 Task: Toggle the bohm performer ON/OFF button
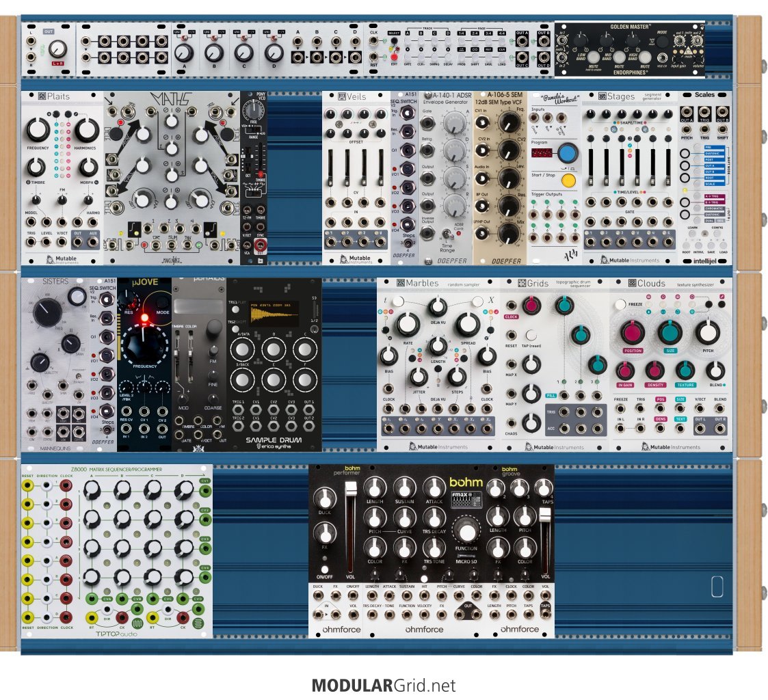tap(324, 570)
